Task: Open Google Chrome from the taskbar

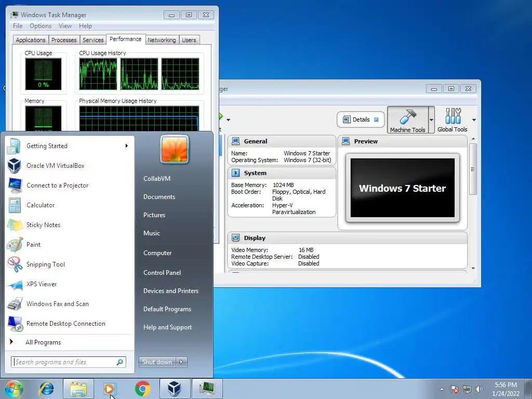Action: [x=142, y=389]
